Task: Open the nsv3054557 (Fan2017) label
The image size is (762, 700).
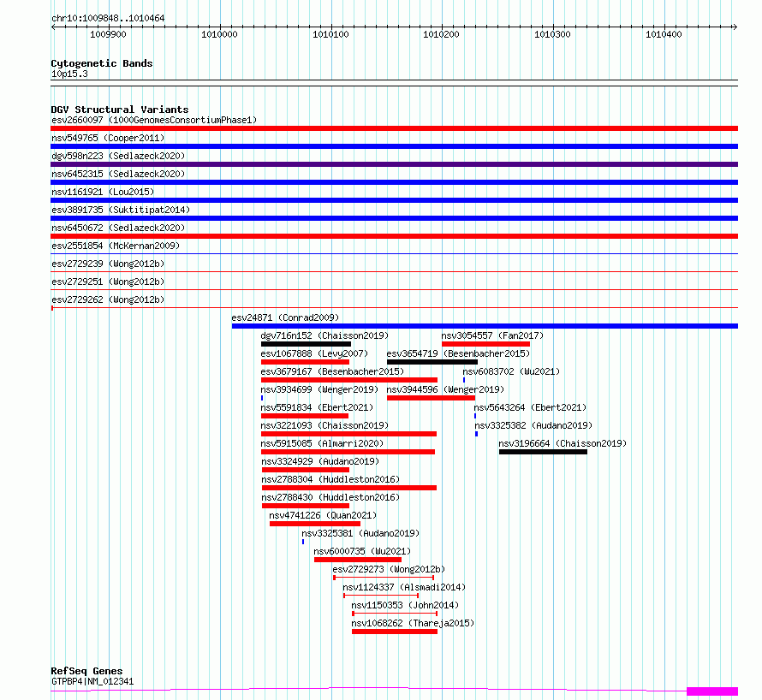Action: 492,335
